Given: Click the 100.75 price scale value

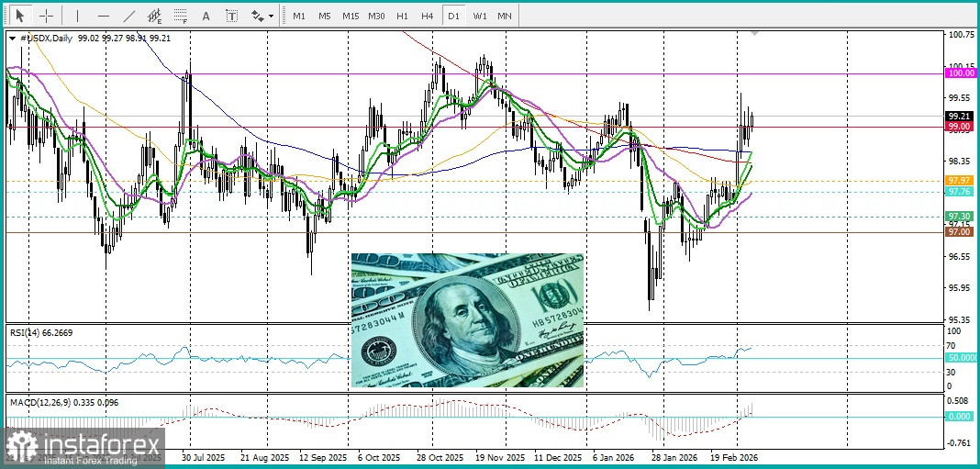Looking at the screenshot, I should 961,34.
